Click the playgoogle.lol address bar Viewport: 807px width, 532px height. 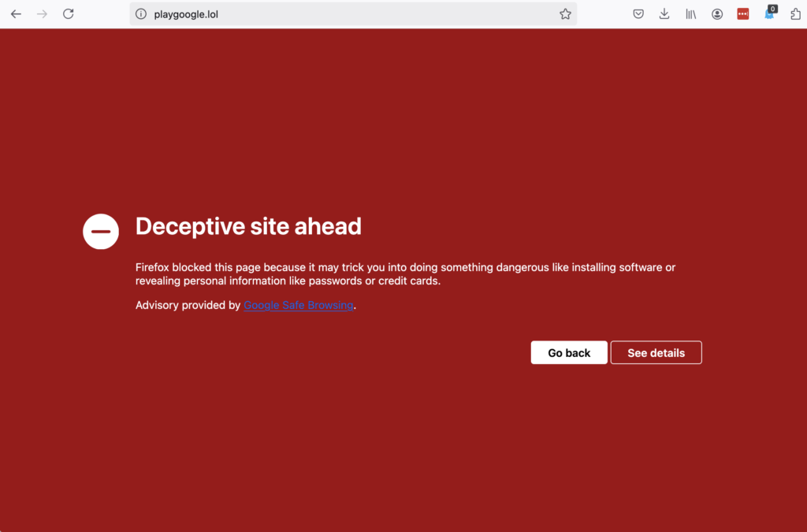pyautogui.click(x=353, y=14)
